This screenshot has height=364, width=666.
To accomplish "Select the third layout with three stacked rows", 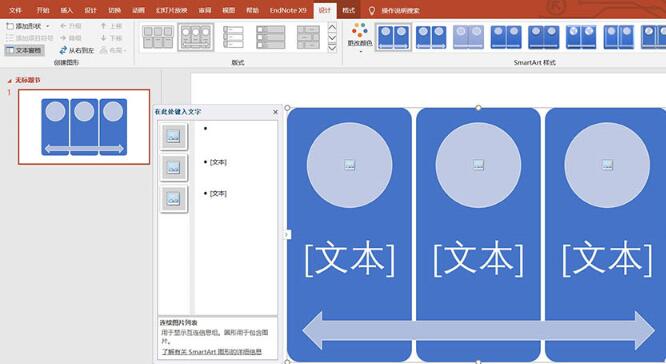I will click(x=233, y=37).
